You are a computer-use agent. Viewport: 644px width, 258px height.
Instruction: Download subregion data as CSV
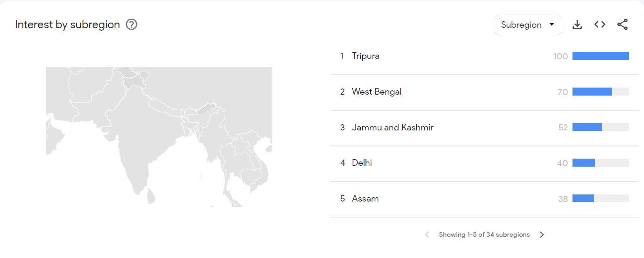[x=577, y=25]
